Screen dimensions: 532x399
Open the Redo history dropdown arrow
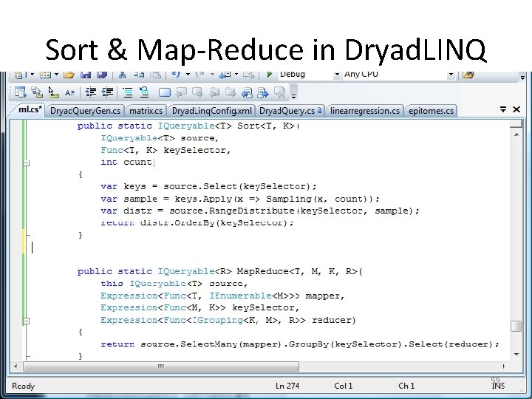pyautogui.click(x=212, y=74)
